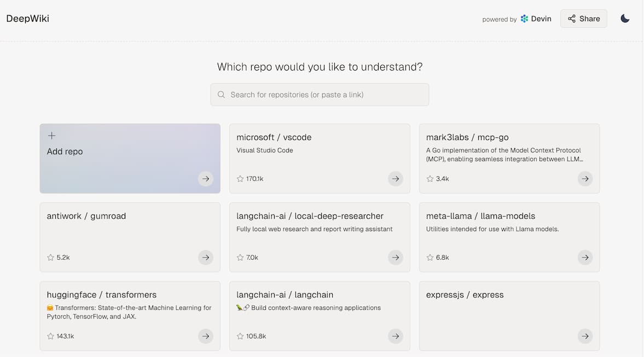Viewport: 644px width, 357px height.
Task: Click the magnifier icon in search box
Action: click(x=221, y=95)
